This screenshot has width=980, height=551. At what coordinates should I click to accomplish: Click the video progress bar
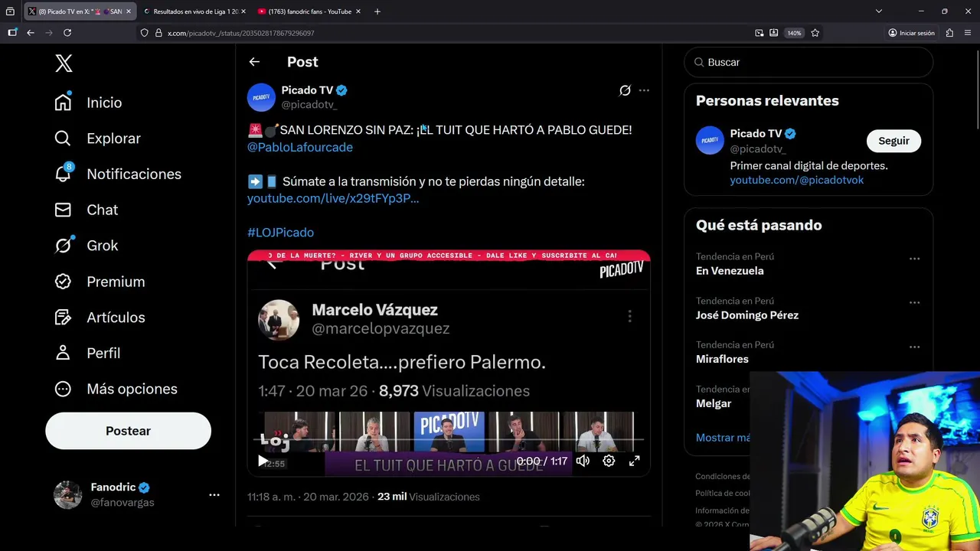[x=449, y=440]
